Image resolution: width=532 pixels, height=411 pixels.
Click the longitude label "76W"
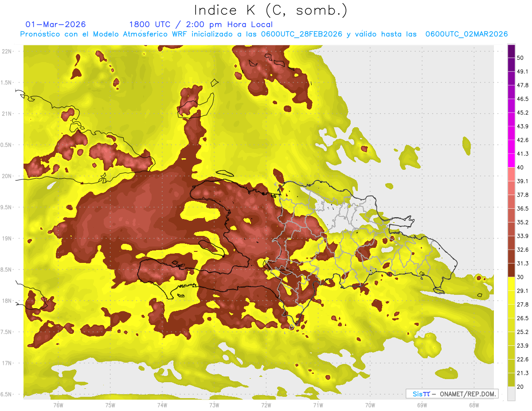click(x=58, y=405)
